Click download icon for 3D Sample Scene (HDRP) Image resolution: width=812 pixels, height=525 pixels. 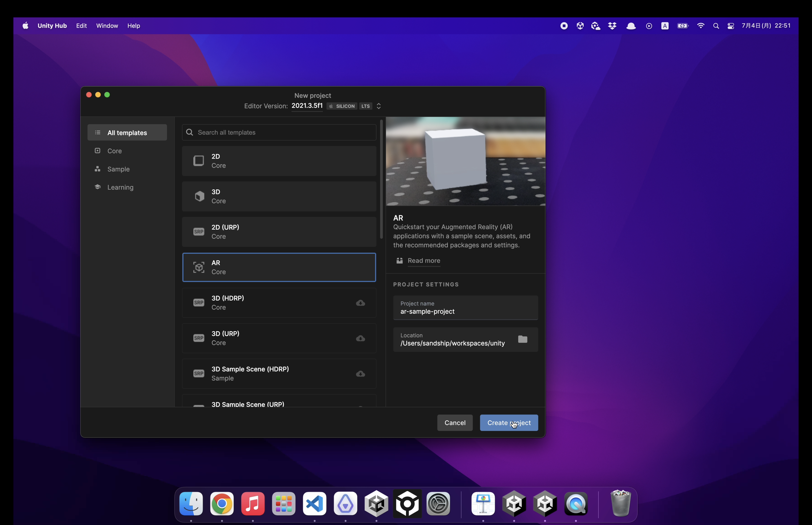coord(360,374)
